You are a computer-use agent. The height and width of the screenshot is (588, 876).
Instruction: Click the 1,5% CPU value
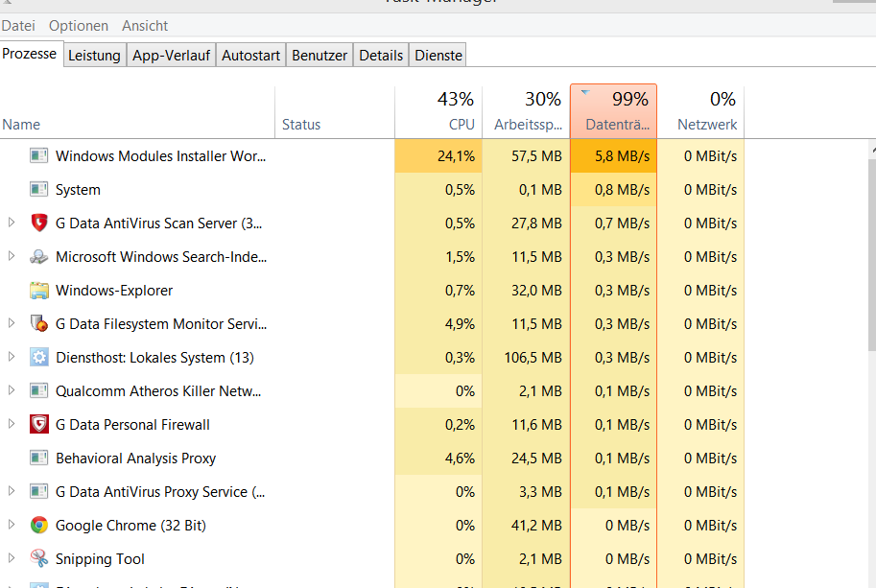tap(460, 257)
